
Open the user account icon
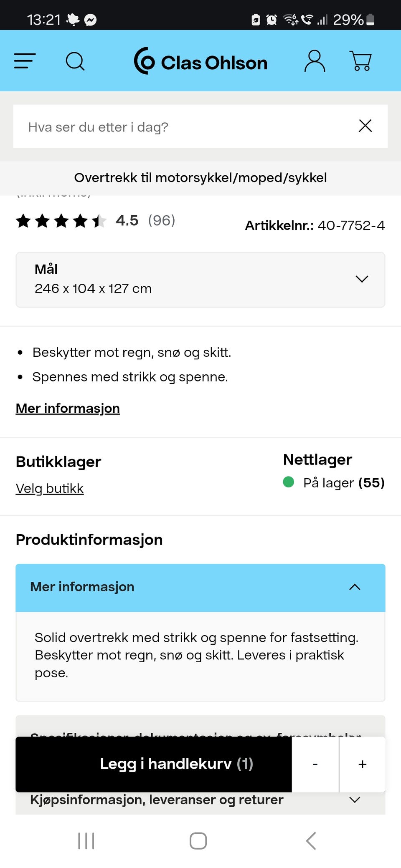315,61
